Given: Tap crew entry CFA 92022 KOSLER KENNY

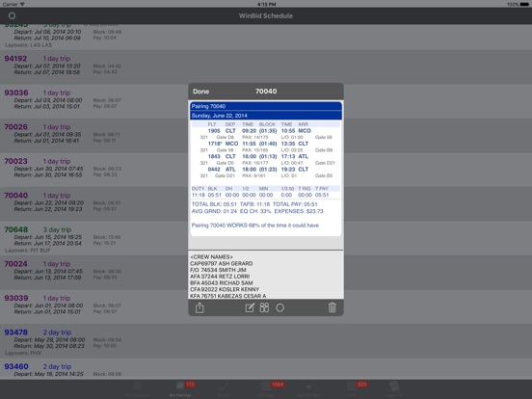Looking at the screenshot, I should 225,289.
